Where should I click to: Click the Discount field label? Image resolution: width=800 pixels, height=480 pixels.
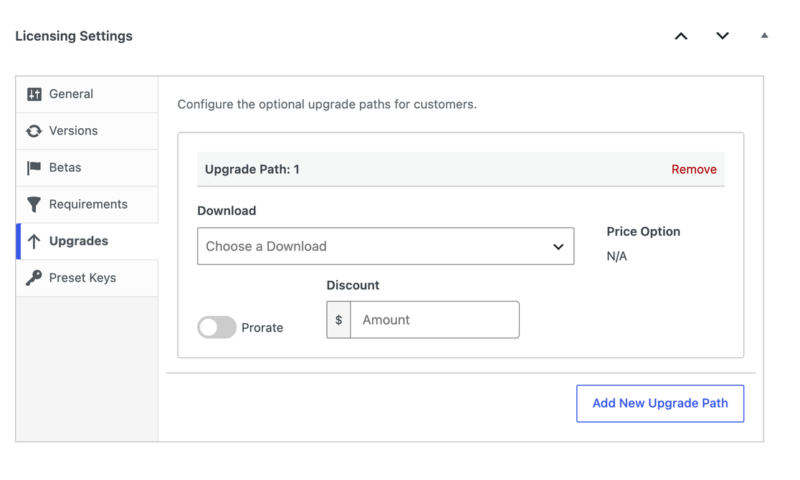pyautogui.click(x=353, y=285)
